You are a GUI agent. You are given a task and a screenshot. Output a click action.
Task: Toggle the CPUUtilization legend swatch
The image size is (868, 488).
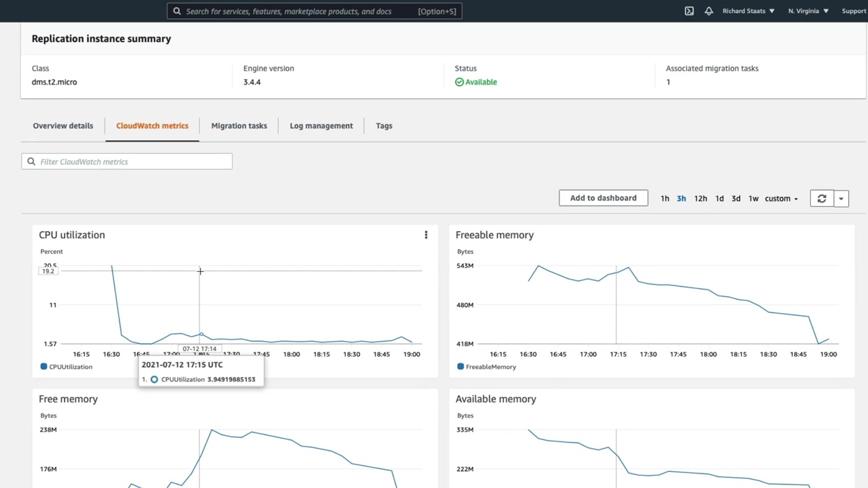44,367
